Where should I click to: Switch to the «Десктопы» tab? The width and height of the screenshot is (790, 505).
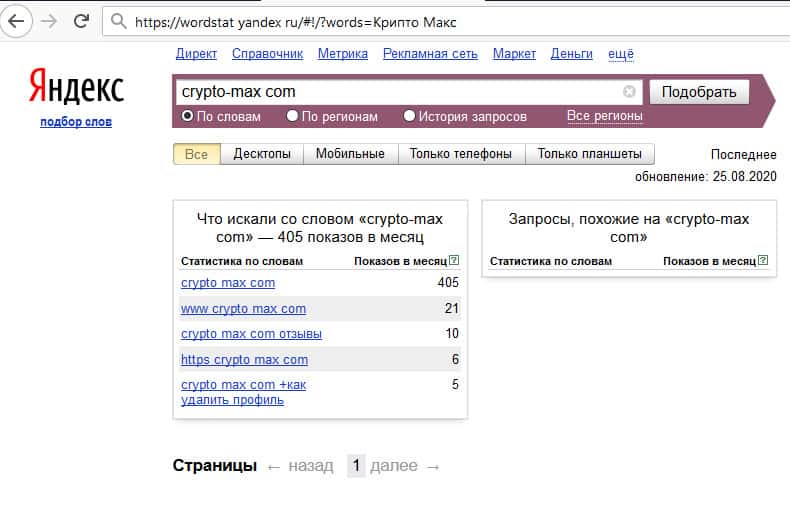click(262, 154)
